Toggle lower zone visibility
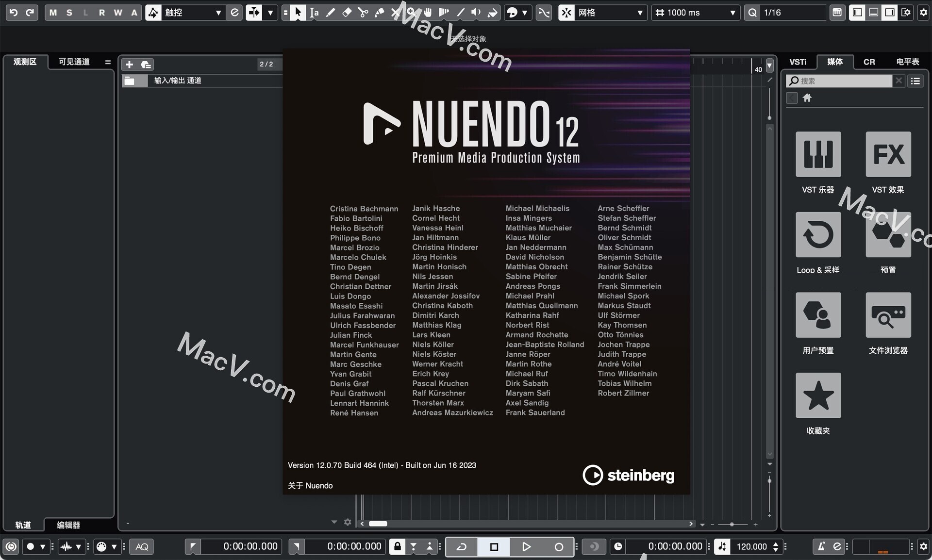 pos(873,13)
